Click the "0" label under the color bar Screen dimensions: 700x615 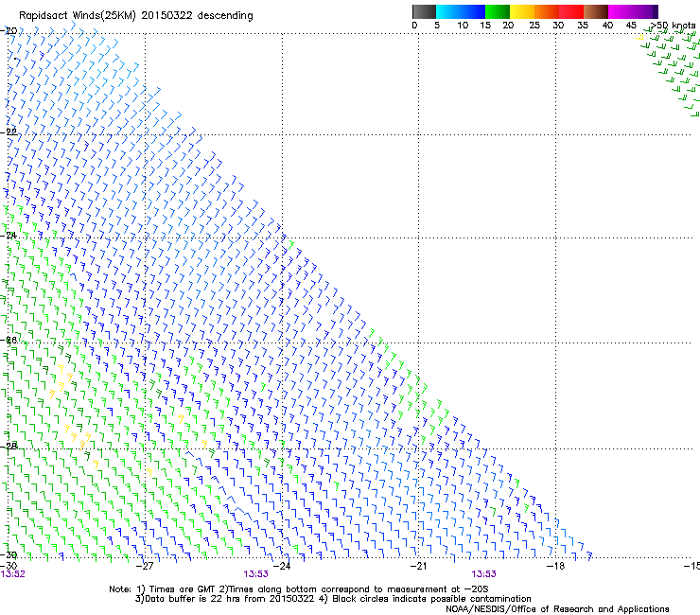click(414, 26)
